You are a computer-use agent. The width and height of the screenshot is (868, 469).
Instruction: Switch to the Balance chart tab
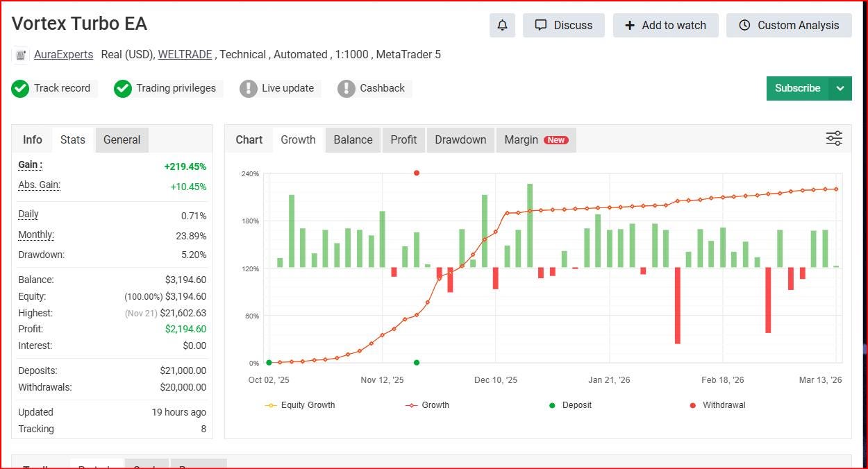pyautogui.click(x=353, y=139)
